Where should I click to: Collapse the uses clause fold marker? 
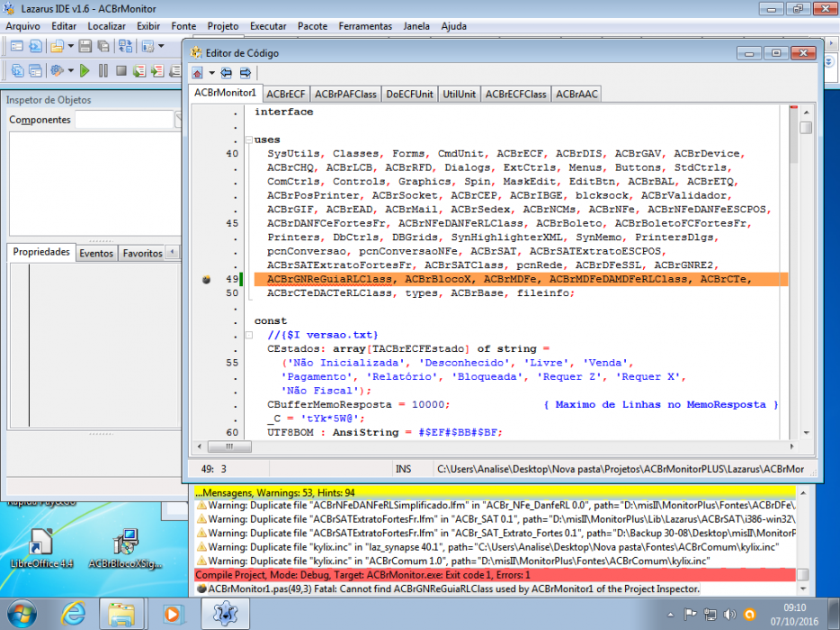[249, 139]
